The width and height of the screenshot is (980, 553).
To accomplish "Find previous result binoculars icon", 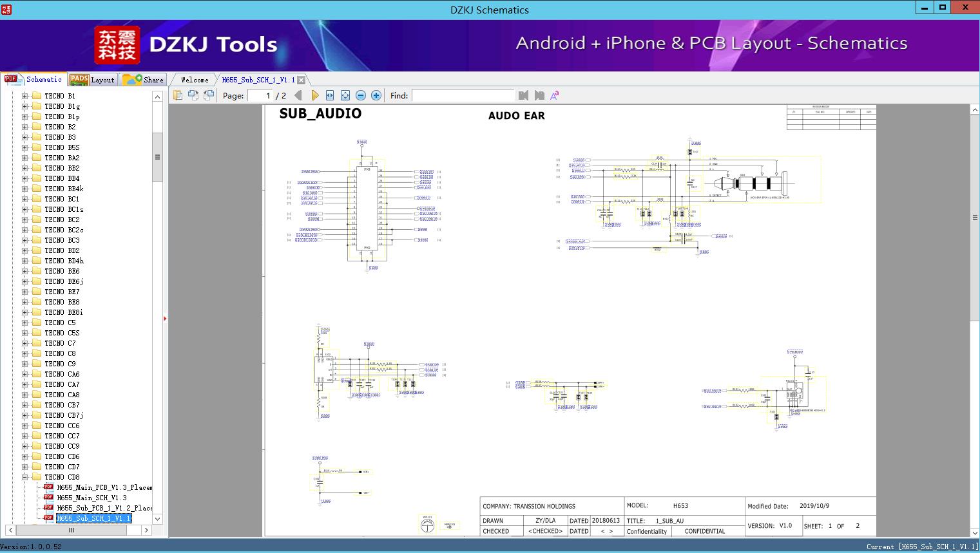I will pyautogui.click(x=523, y=95).
